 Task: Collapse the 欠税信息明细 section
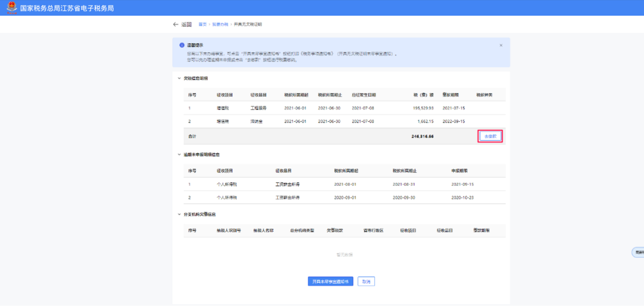(x=179, y=78)
